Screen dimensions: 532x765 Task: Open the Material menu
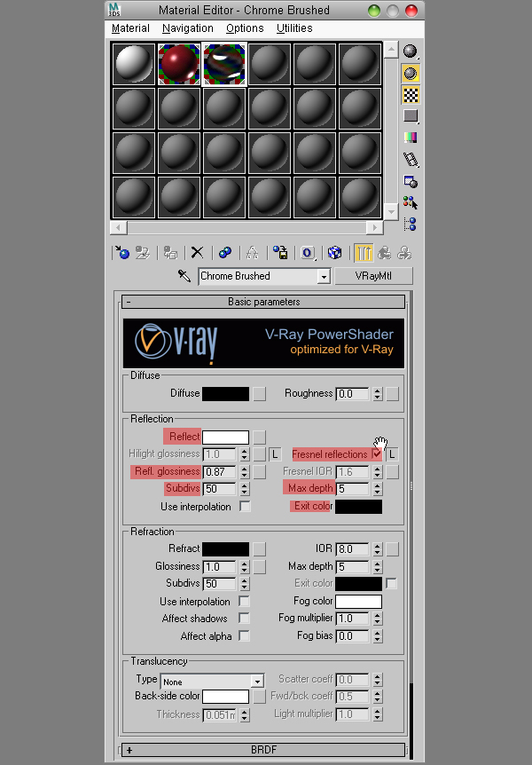(x=130, y=28)
